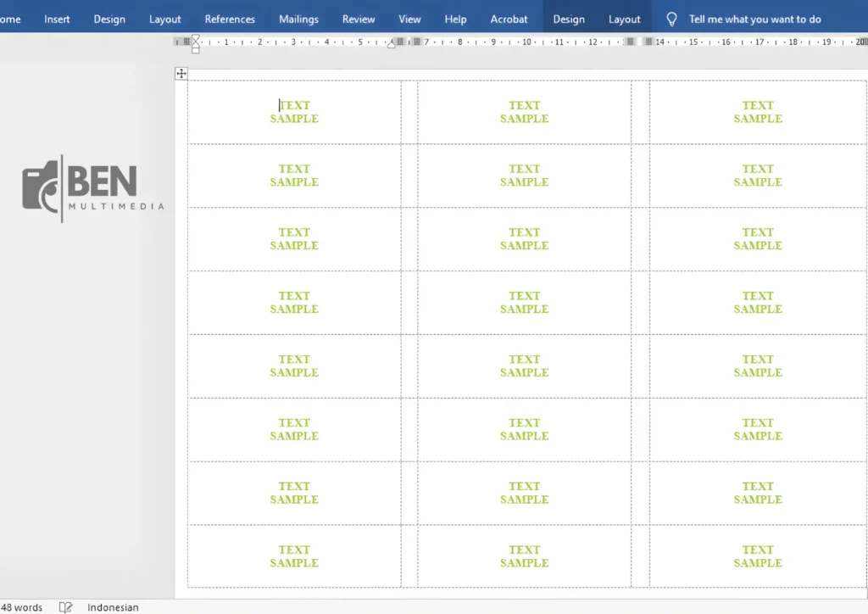Select the Review tab

359,19
